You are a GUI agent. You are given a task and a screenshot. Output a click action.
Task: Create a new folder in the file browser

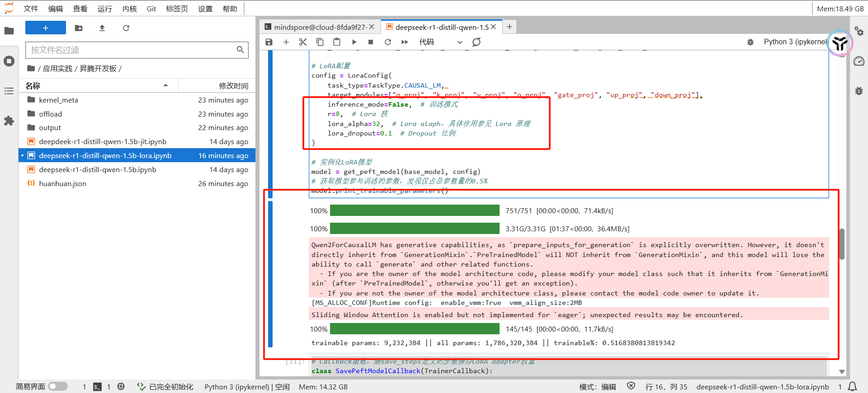79,28
